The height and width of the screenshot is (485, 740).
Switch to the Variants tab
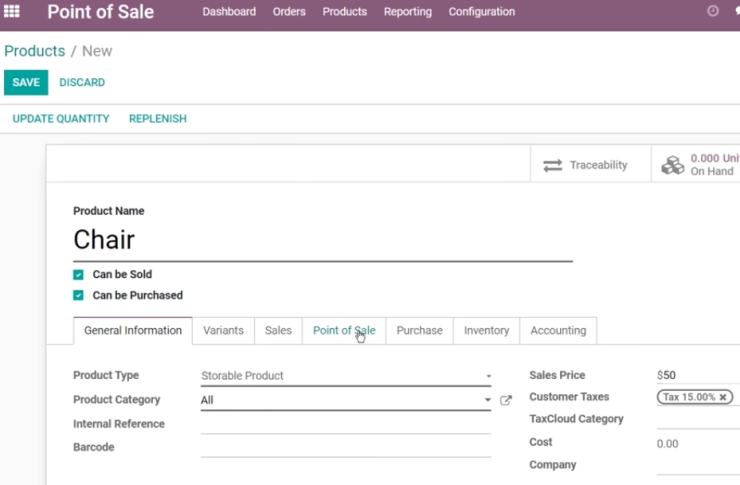tap(223, 330)
